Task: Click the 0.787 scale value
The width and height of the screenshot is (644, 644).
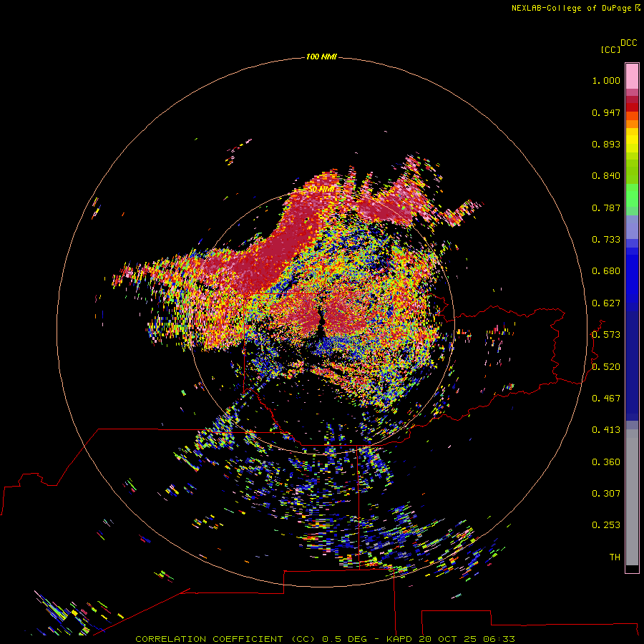Action: (606, 208)
